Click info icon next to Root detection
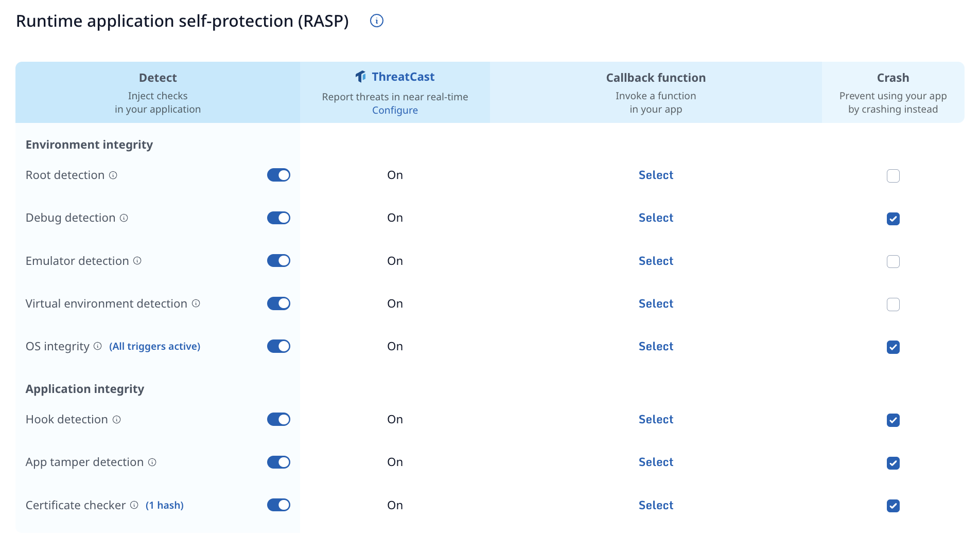Viewport: 980px width, 537px height. (x=113, y=175)
